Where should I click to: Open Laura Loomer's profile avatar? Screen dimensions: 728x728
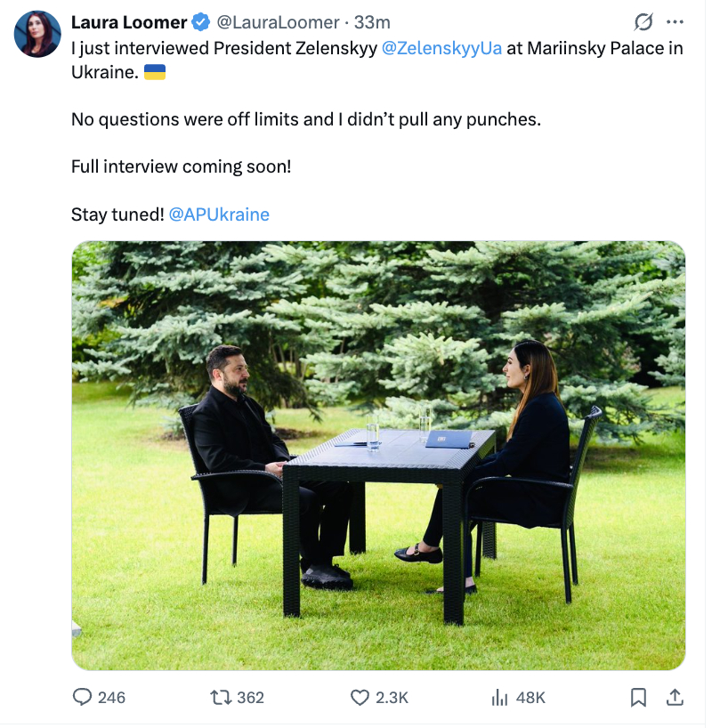(37, 35)
